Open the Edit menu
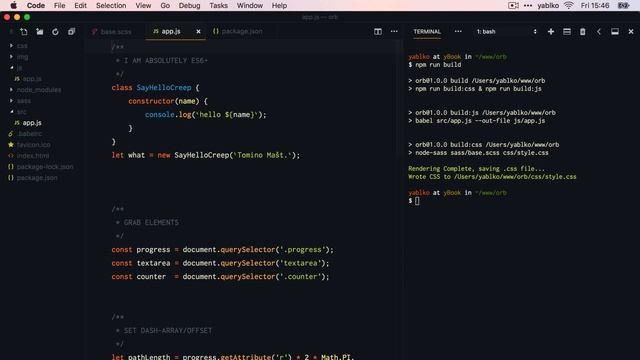The image size is (640, 360). pos(80,5)
